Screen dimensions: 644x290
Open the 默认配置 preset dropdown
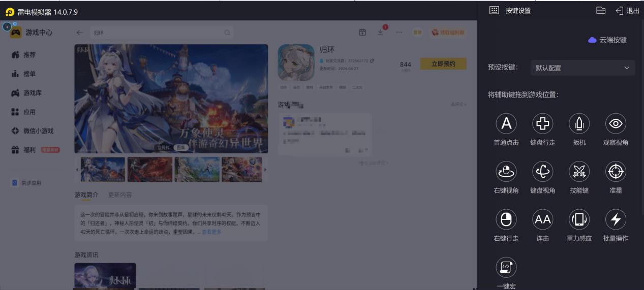pos(582,68)
